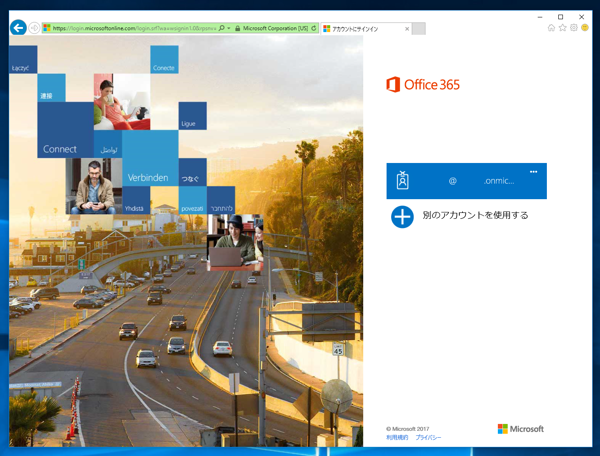Click the 連接 tile
This screenshot has width=600, height=456.
click(x=51, y=88)
